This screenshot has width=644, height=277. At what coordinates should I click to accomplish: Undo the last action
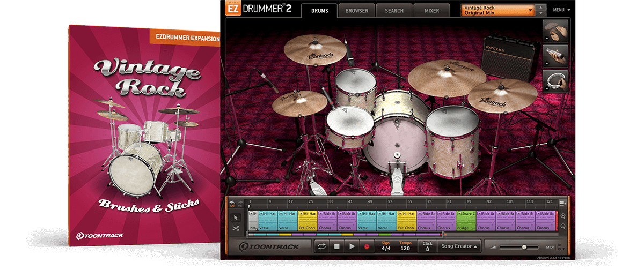tap(232, 203)
